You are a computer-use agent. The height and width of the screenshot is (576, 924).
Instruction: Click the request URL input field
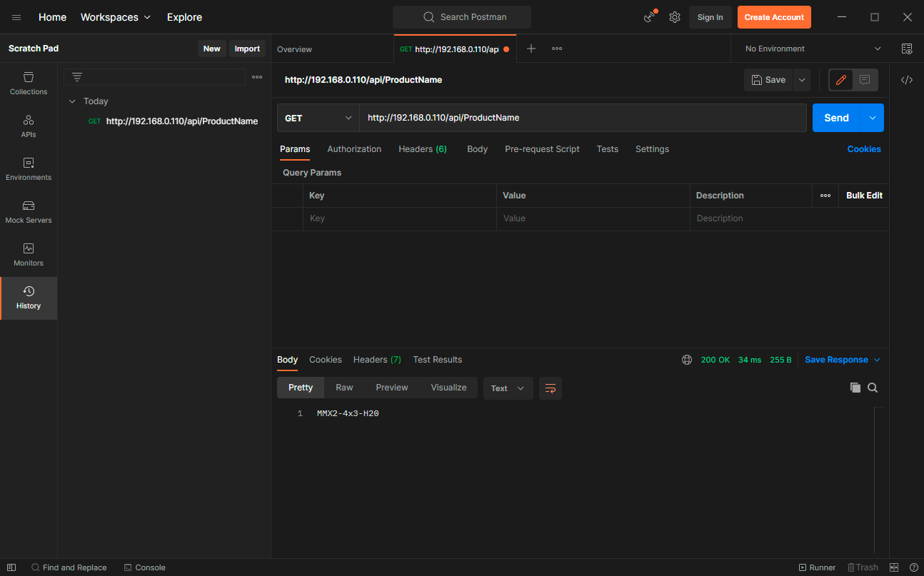point(582,118)
